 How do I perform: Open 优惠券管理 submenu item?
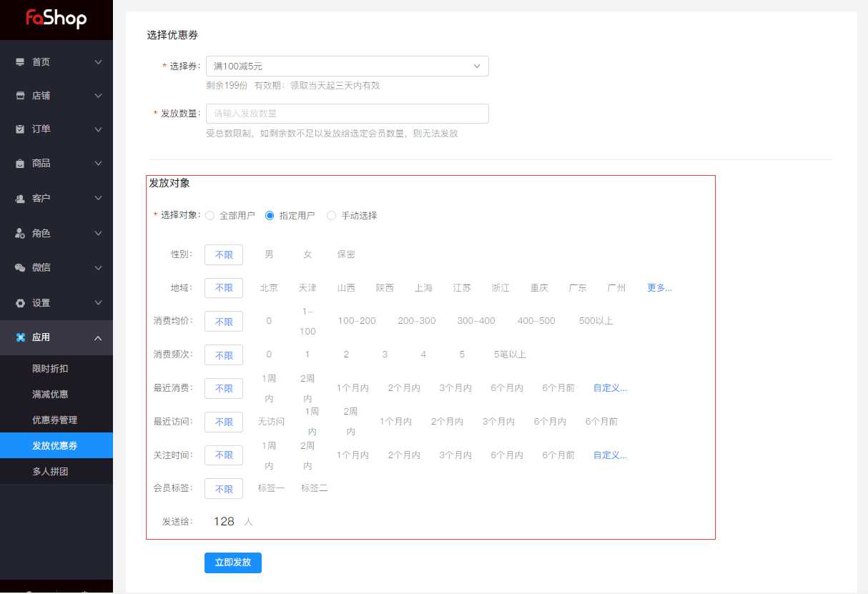pos(56,420)
